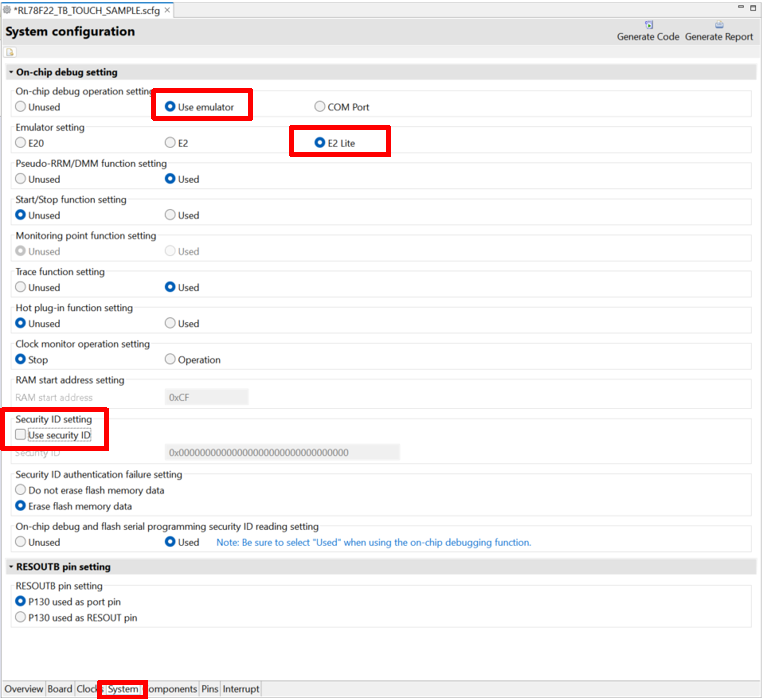
Task: Open the Pins tab
Action: pos(210,689)
